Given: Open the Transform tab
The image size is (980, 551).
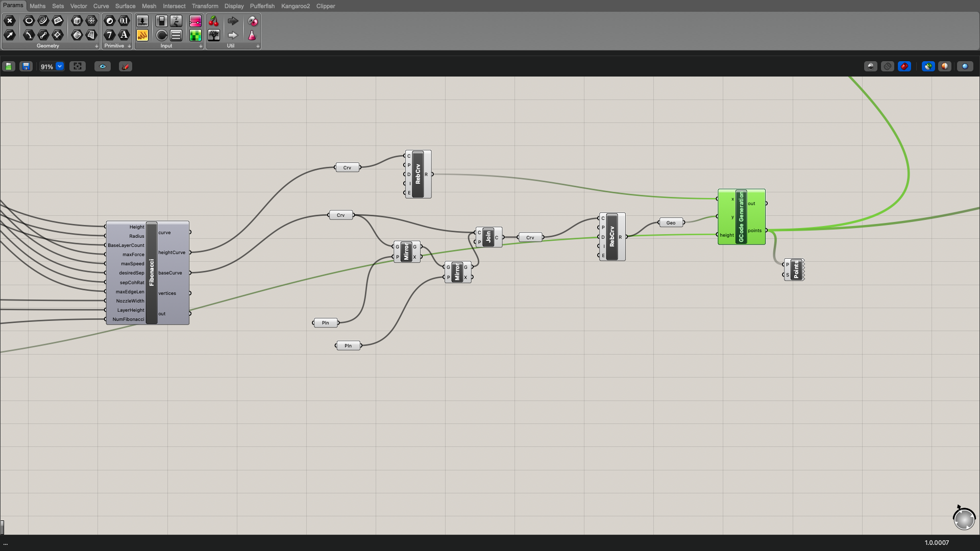Looking at the screenshot, I should [205, 6].
